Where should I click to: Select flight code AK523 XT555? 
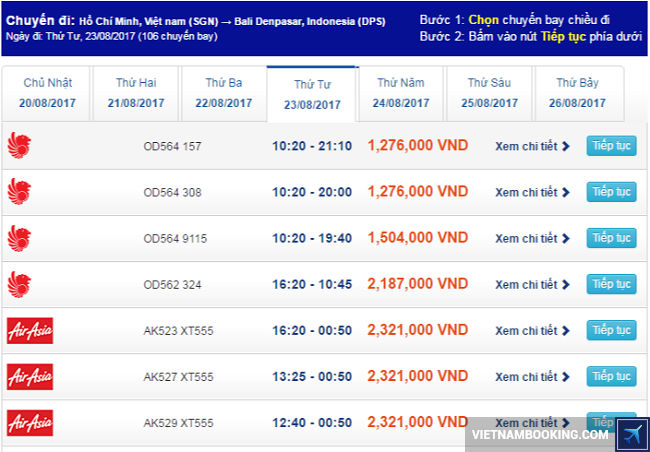(178, 331)
